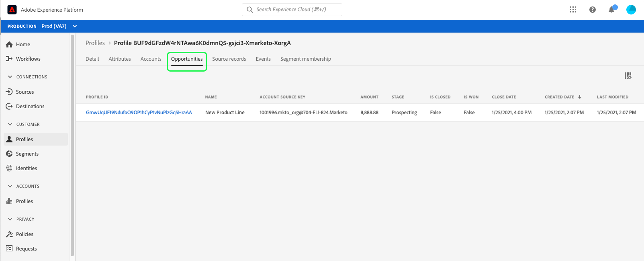Open the GmwUqUF19... profile ID link

tap(139, 113)
